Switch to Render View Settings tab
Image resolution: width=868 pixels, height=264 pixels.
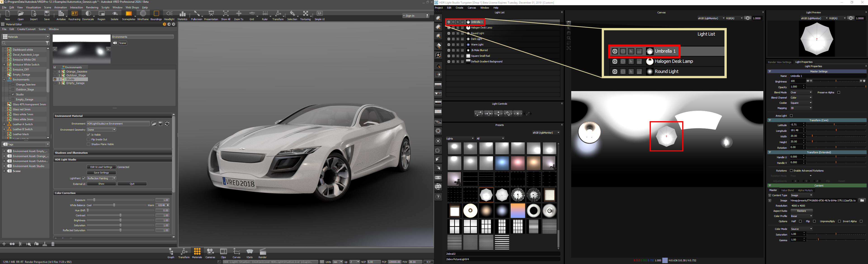coord(779,62)
